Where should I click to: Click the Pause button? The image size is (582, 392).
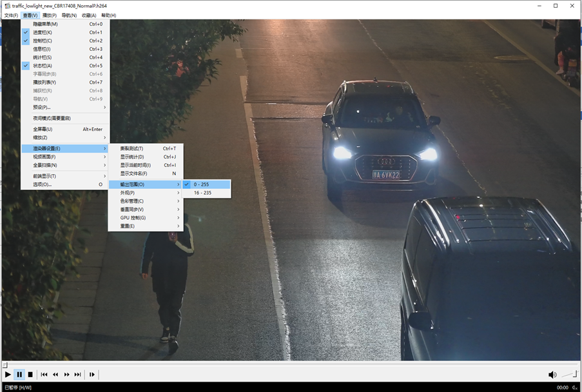pos(19,375)
